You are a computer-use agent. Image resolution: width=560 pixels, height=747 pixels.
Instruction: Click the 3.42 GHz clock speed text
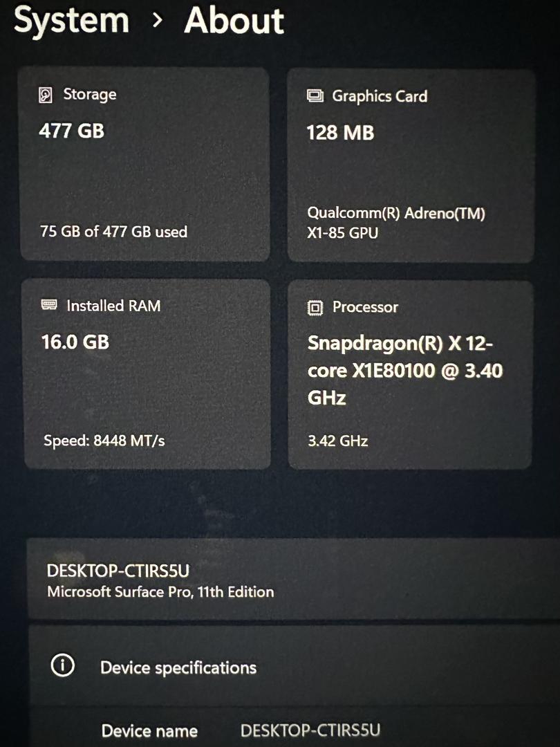tap(337, 441)
